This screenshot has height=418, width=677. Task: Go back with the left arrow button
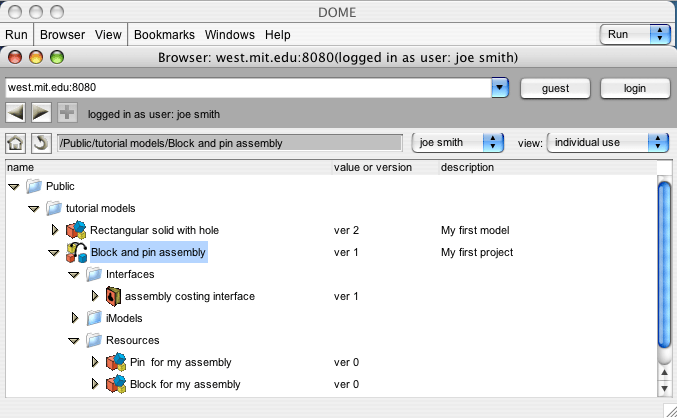pyautogui.click(x=16, y=113)
